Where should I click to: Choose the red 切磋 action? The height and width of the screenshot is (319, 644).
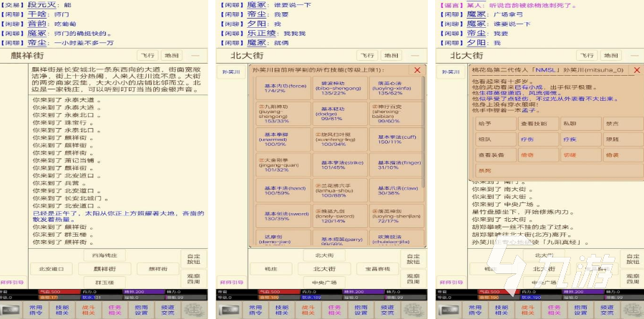click(580, 154)
